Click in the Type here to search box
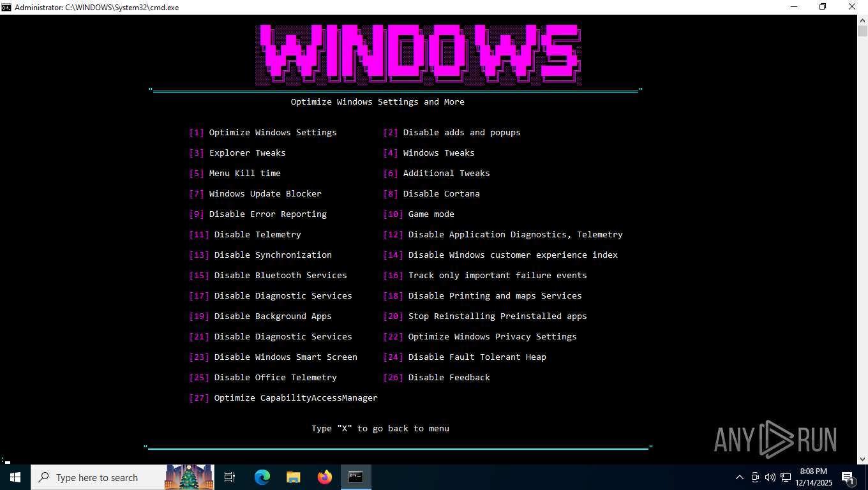The height and width of the screenshot is (490, 868). tap(97, 477)
